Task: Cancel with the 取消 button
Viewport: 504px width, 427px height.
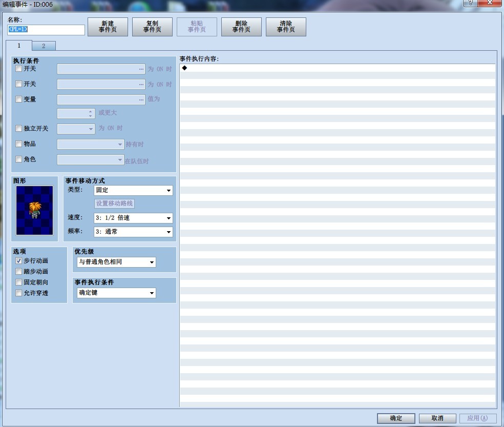Action: (437, 418)
